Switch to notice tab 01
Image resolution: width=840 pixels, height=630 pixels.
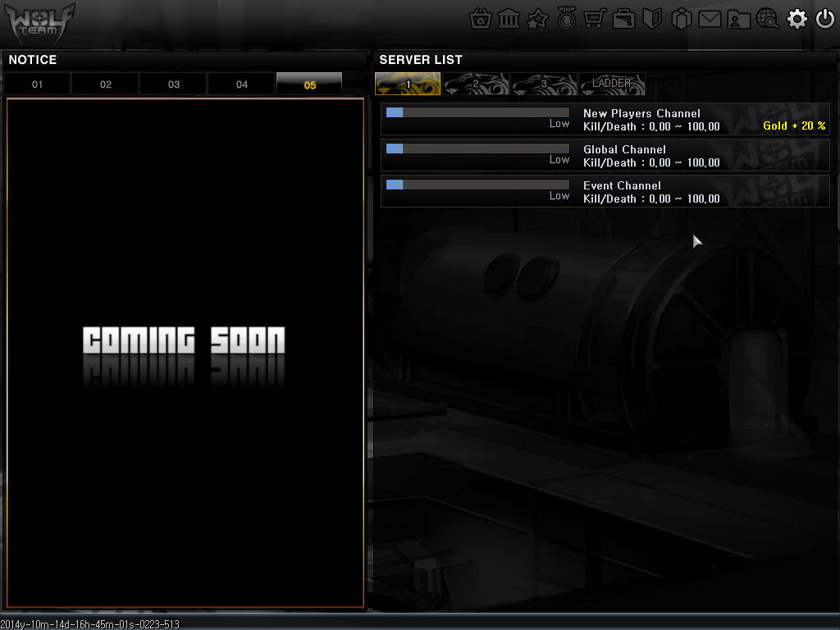(37, 84)
